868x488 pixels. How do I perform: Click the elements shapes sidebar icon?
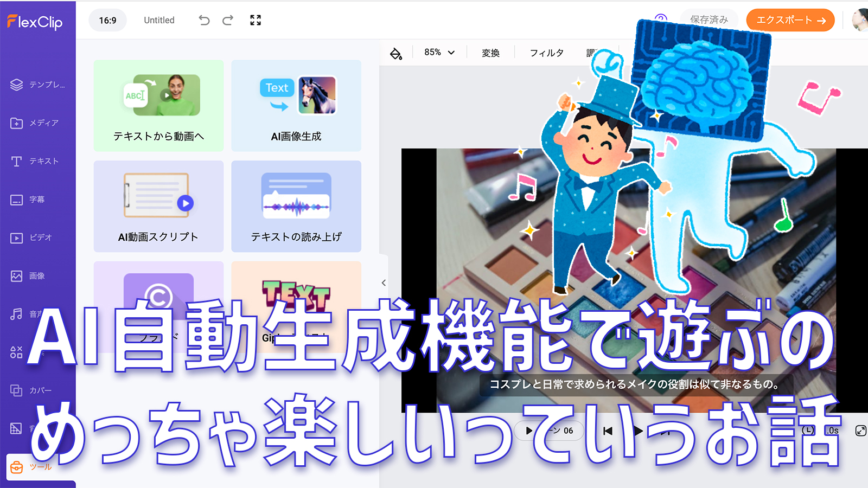pyautogui.click(x=16, y=352)
